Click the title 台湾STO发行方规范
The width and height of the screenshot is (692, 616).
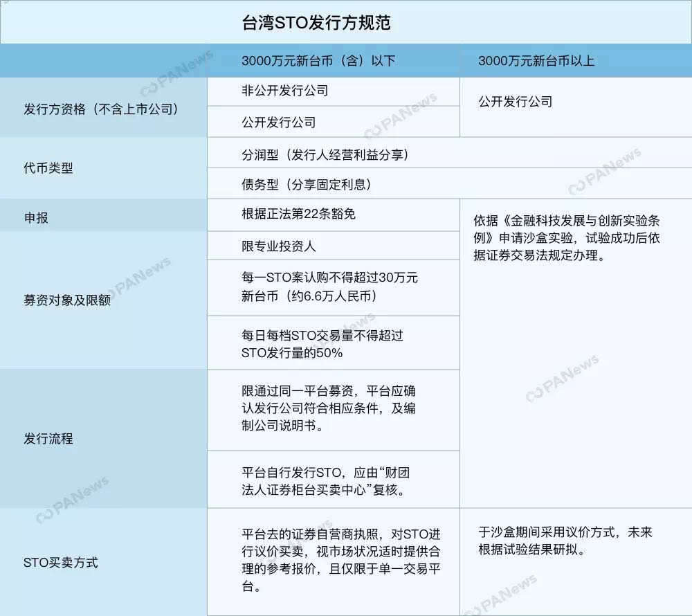[x=316, y=23]
